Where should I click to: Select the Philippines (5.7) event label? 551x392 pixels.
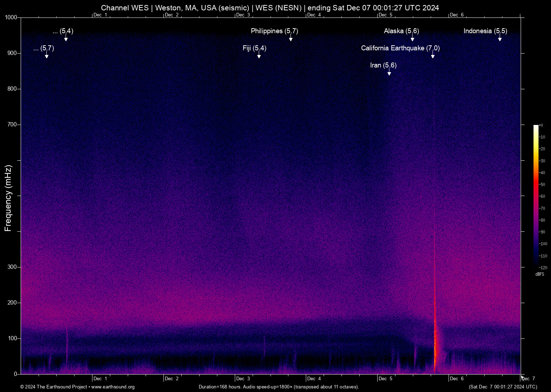[274, 31]
